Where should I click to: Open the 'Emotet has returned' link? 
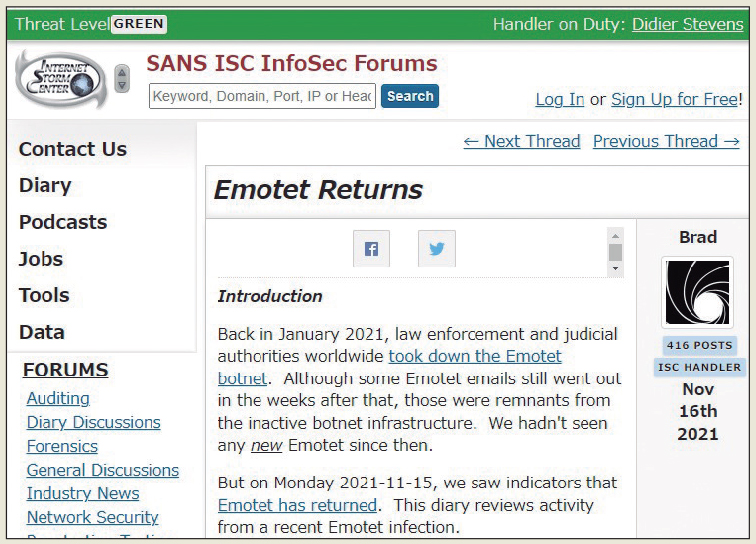[x=297, y=505]
